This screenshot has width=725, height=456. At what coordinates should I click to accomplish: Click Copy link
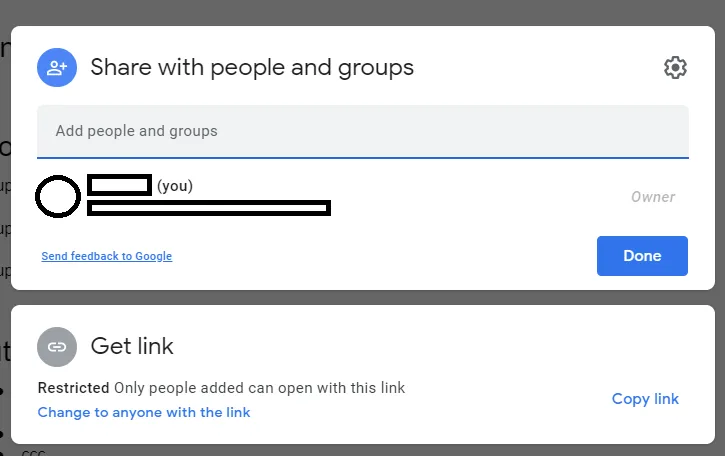tap(645, 399)
